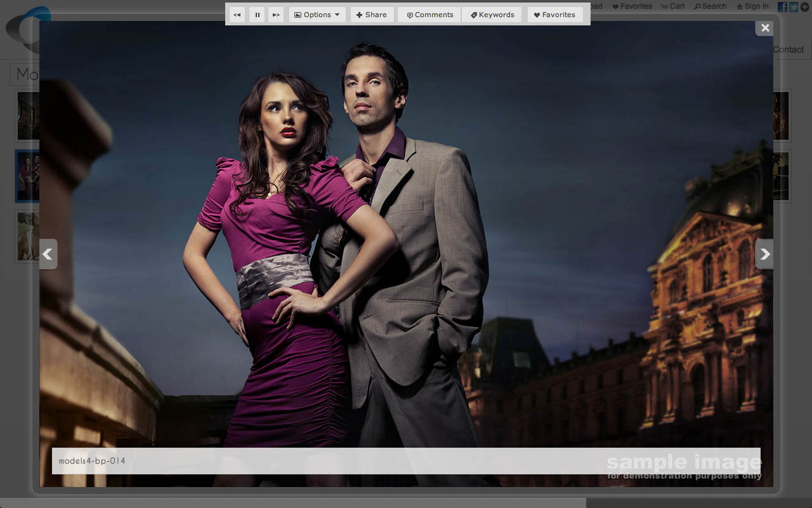This screenshot has height=508, width=812.
Task: Click the Share button
Action: 372,15
